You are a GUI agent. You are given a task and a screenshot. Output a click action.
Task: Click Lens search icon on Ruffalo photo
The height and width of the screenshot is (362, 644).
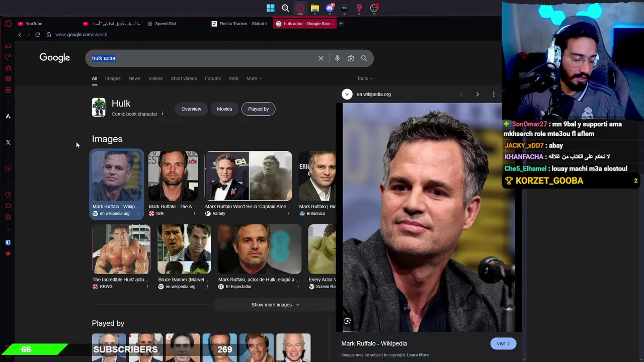point(347,321)
